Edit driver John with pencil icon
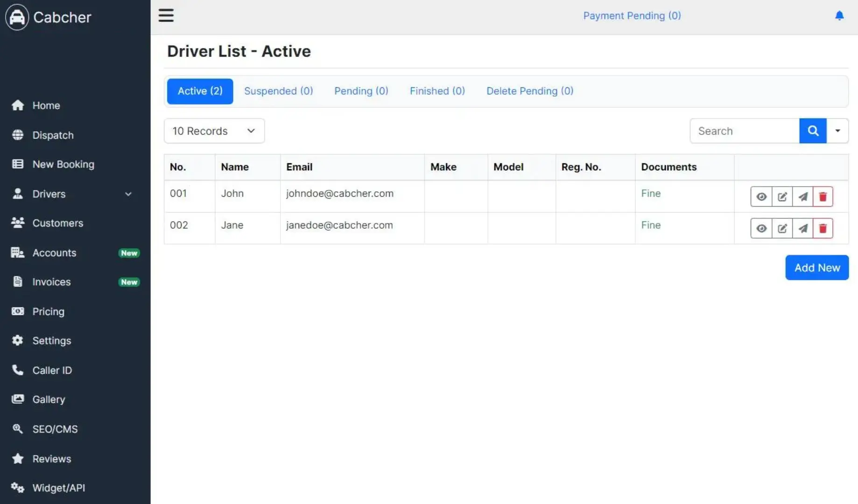858x504 pixels. click(782, 197)
